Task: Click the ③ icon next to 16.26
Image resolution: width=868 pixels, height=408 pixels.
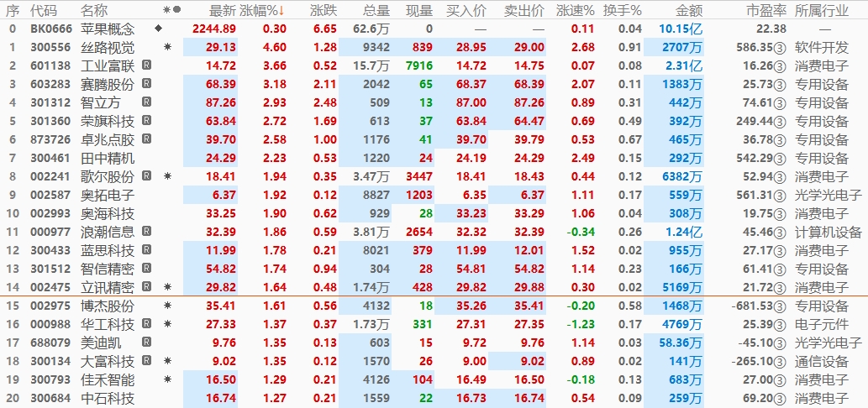Action: [780, 67]
